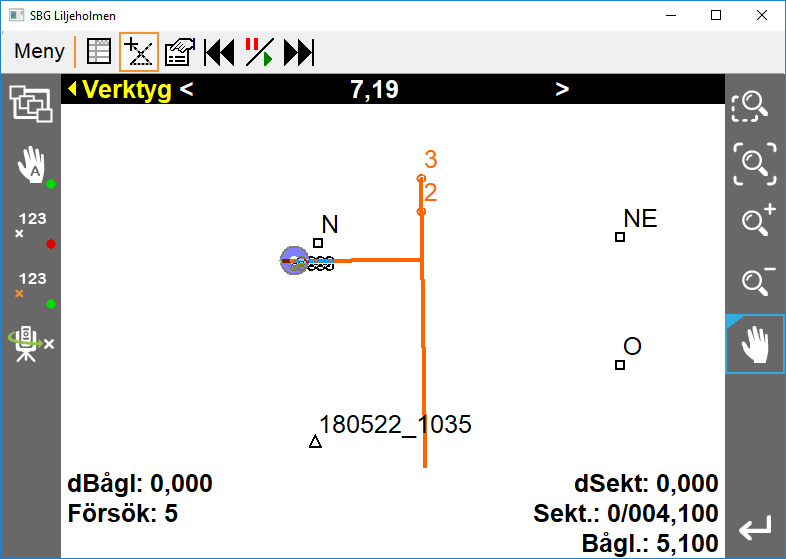This screenshot has height=559, width=786.
Task: Open the layers/windows icon in left sidebar
Action: (30, 104)
